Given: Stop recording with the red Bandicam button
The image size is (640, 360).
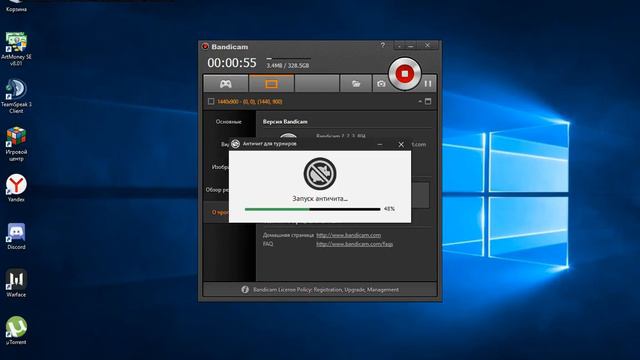Looking at the screenshot, I should click(404, 74).
